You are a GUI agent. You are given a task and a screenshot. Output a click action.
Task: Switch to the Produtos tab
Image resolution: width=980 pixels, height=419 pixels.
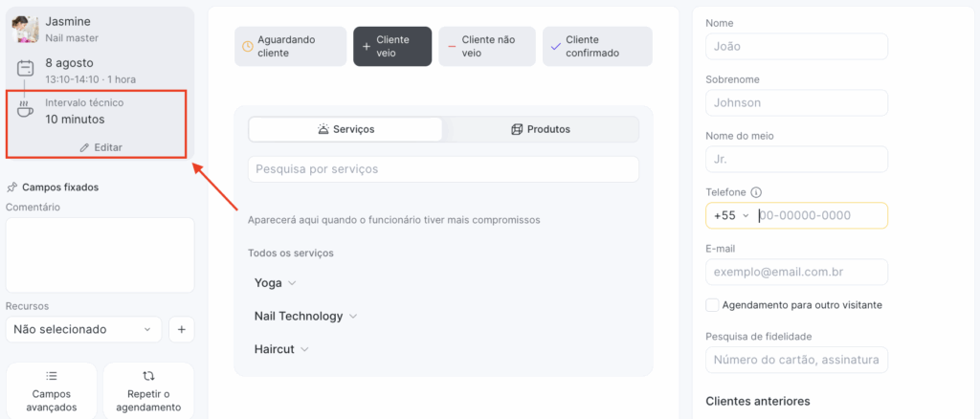[x=541, y=129]
